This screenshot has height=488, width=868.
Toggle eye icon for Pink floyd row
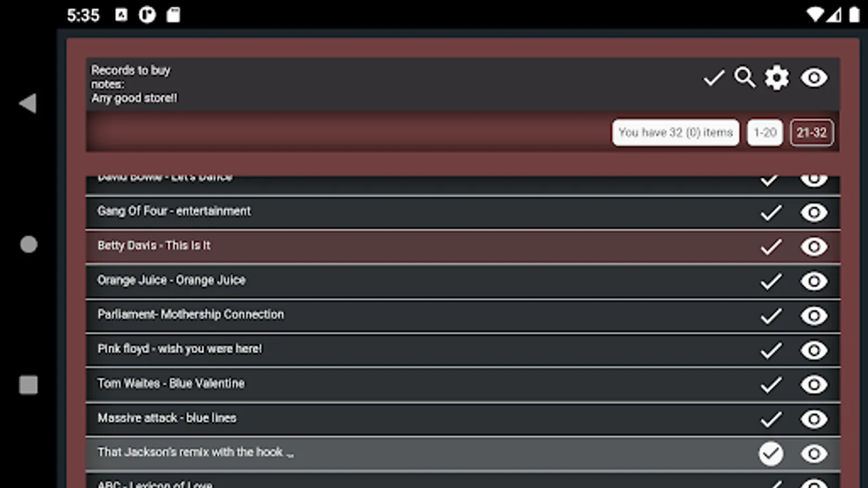point(814,350)
